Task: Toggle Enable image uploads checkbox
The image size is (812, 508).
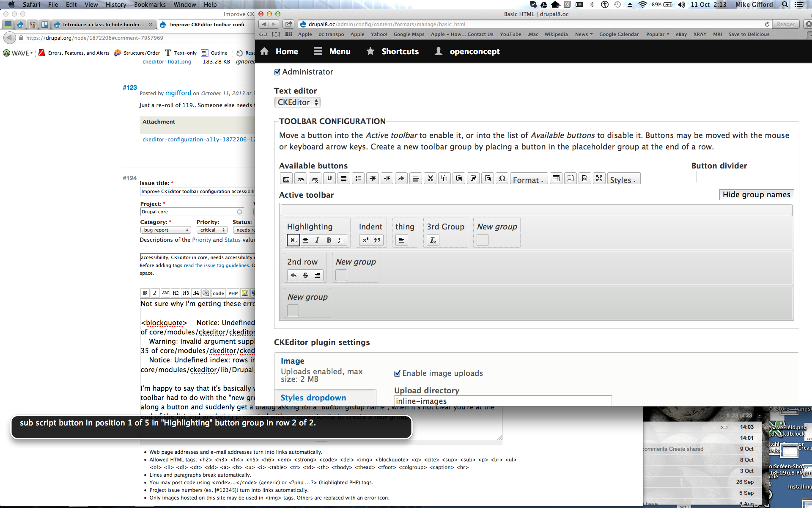Action: pos(397,373)
